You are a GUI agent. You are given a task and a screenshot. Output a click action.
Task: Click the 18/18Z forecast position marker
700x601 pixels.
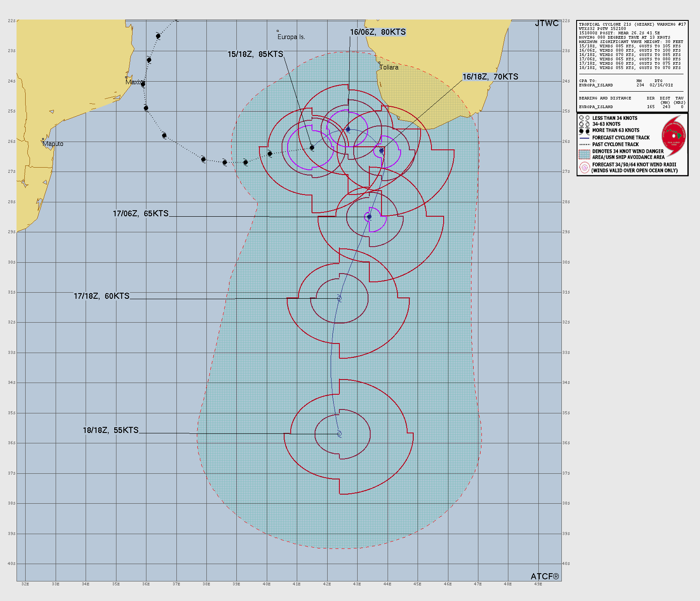click(x=339, y=433)
